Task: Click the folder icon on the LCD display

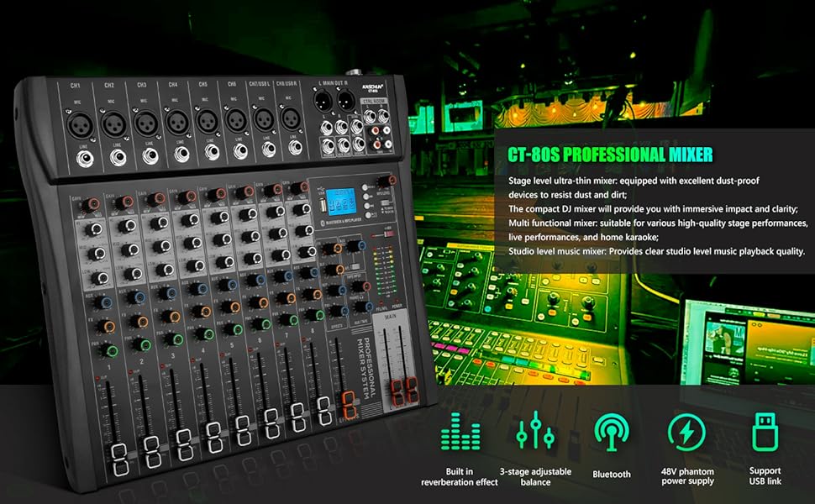Action: pos(332,204)
